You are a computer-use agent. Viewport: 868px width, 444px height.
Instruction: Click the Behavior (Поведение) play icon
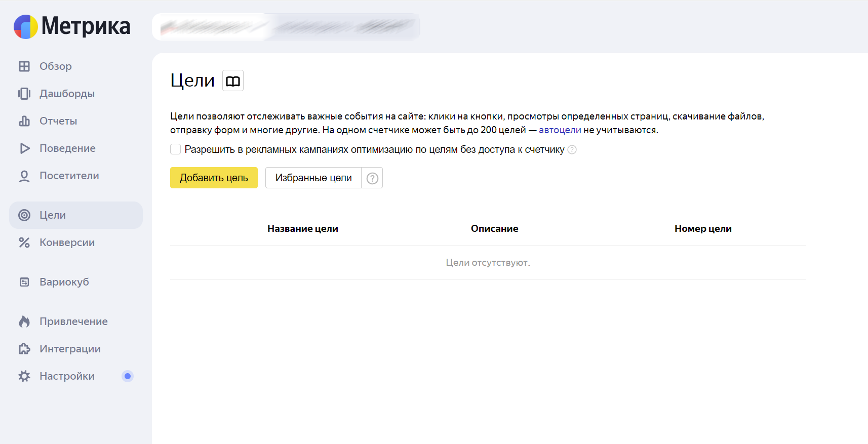[24, 148]
